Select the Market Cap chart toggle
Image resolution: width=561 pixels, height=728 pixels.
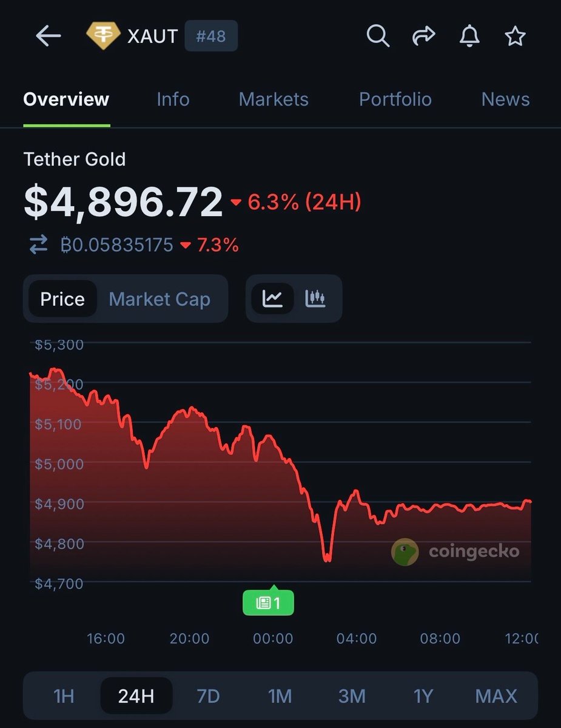(160, 298)
